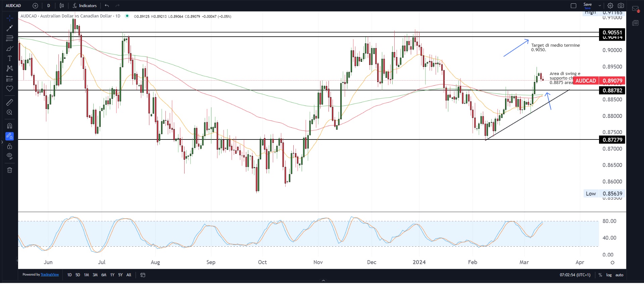The image size is (644, 284).
Task: Click the trash icon to remove drawings
Action: click(x=9, y=170)
